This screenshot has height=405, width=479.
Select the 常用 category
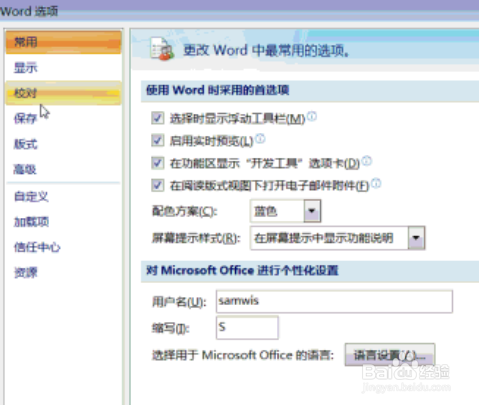pyautogui.click(x=63, y=42)
